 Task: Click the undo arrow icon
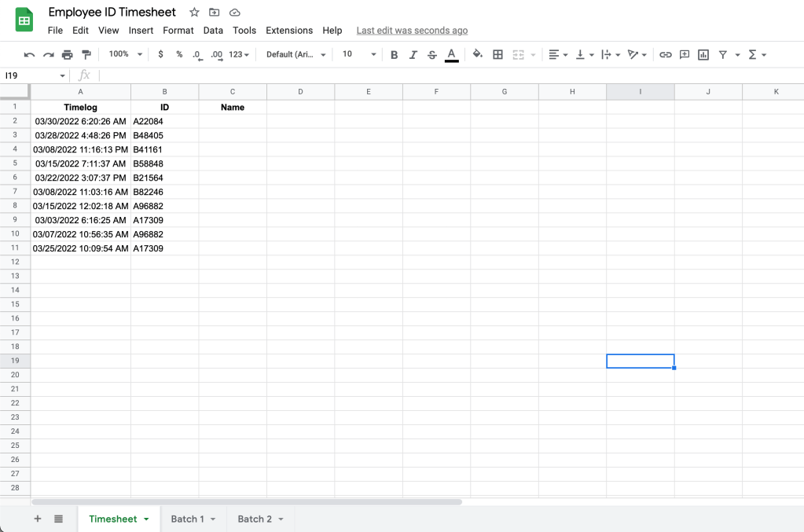29,54
